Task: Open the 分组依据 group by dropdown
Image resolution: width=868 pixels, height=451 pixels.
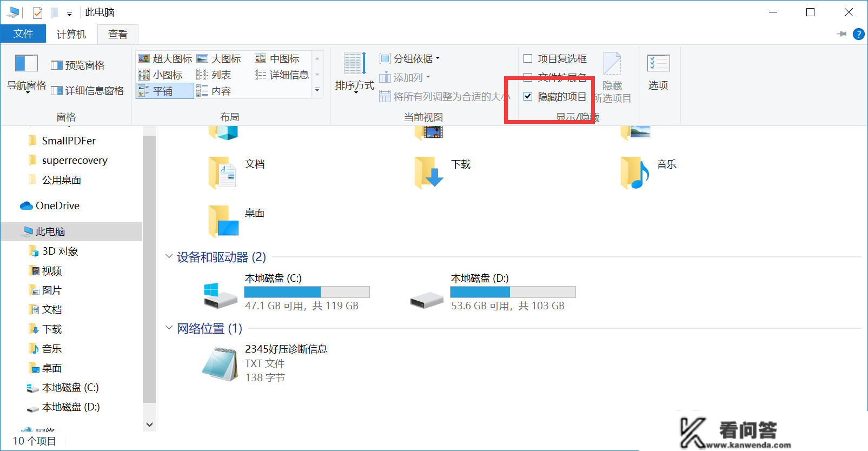Action: click(410, 58)
